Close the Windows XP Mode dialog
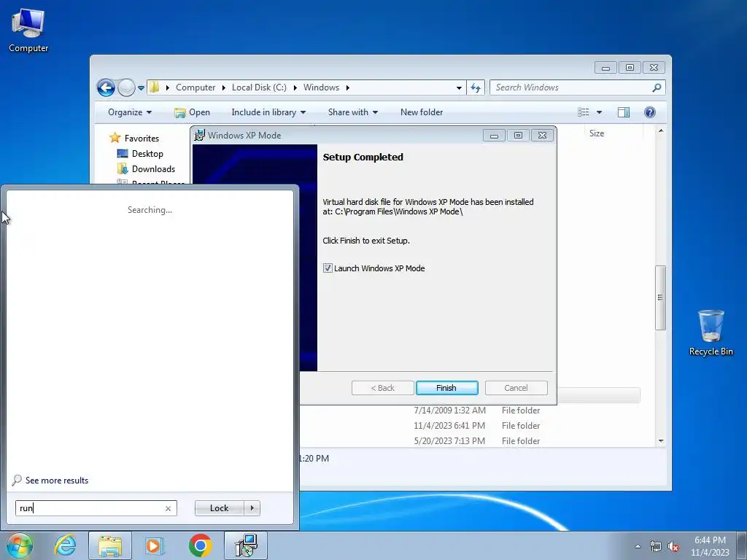The width and height of the screenshot is (747, 560). tap(542, 136)
